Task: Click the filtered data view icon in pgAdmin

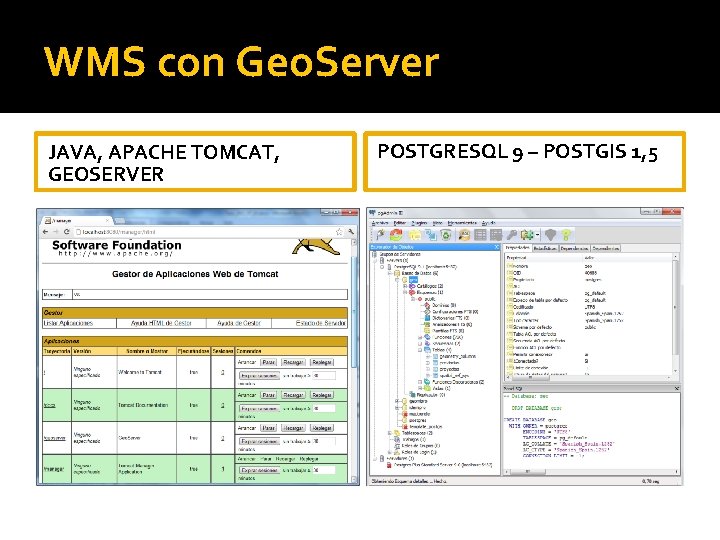Action: [x=496, y=235]
